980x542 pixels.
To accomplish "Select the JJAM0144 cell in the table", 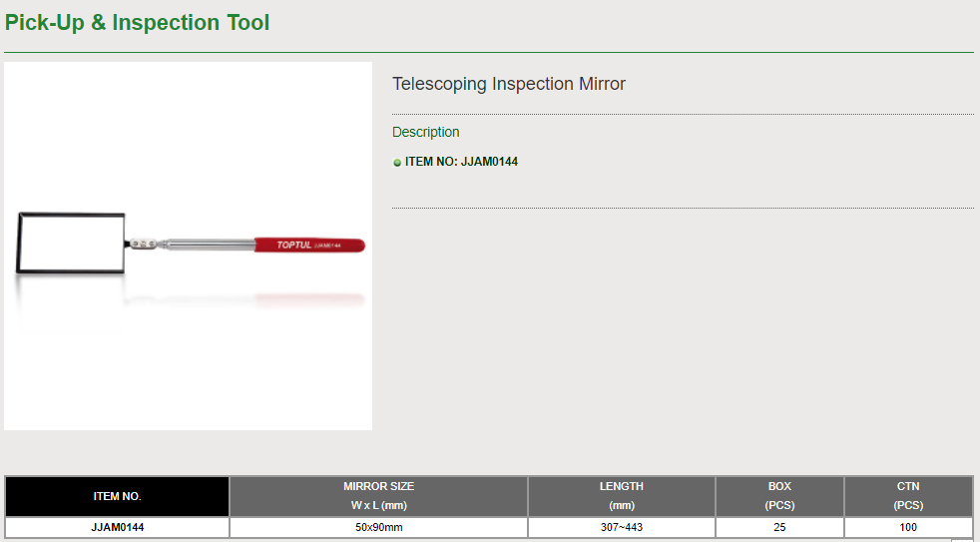I will 118,527.
